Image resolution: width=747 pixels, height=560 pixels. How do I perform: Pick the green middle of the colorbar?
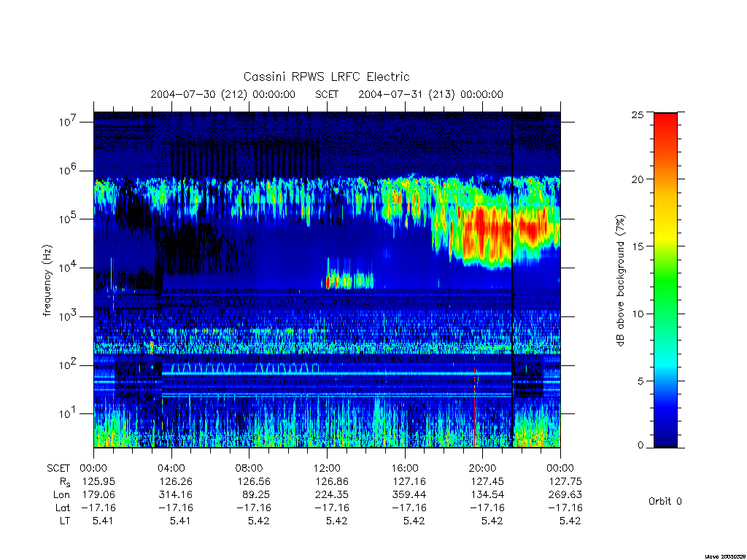[665, 281]
